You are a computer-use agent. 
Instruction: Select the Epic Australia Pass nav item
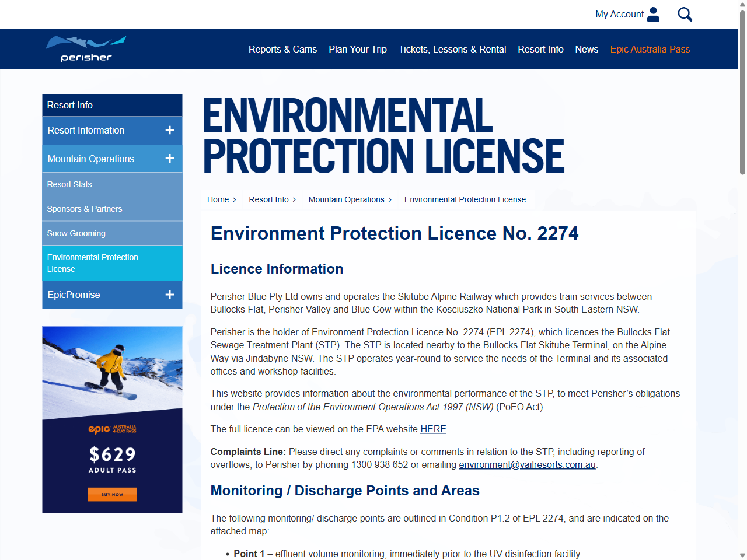coord(650,49)
